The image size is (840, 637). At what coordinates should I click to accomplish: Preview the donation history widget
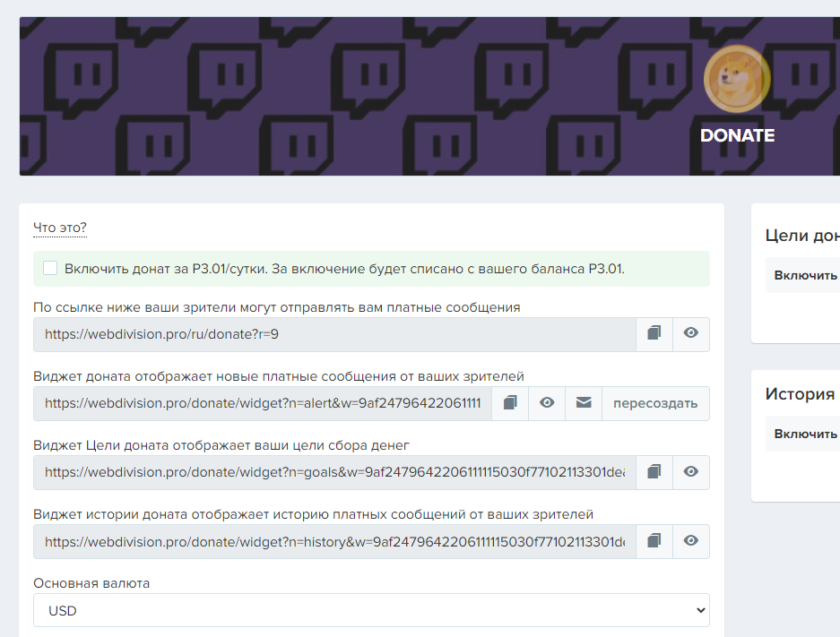click(691, 541)
